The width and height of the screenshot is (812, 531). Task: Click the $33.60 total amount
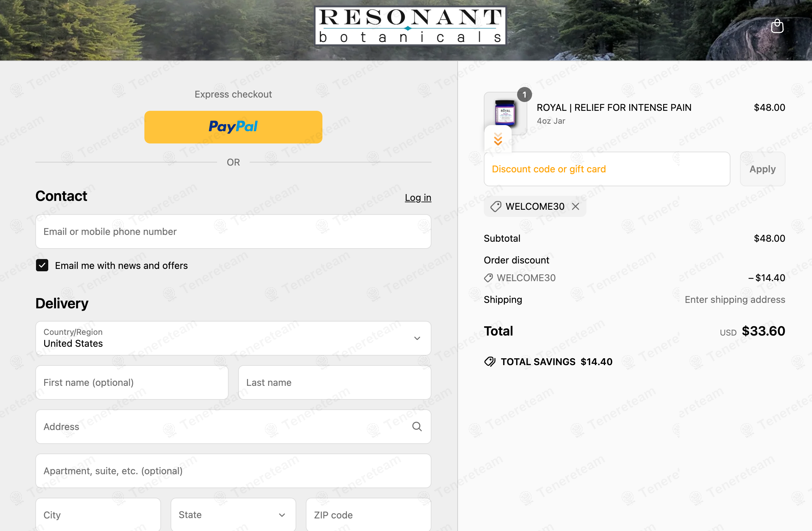763,330
